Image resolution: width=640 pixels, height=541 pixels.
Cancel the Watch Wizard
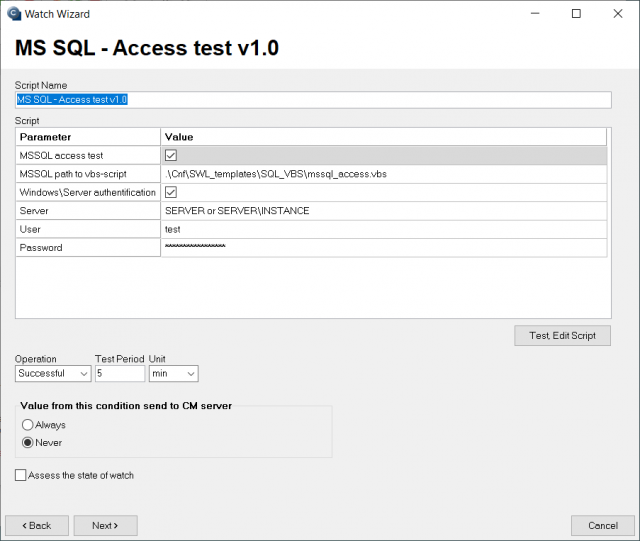pyautogui.click(x=603, y=525)
